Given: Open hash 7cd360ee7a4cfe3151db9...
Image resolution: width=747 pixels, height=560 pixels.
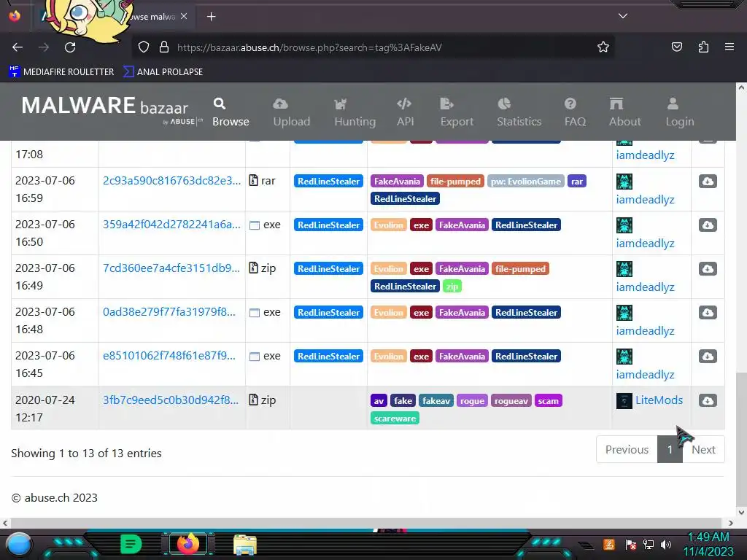Looking at the screenshot, I should click(x=171, y=268).
